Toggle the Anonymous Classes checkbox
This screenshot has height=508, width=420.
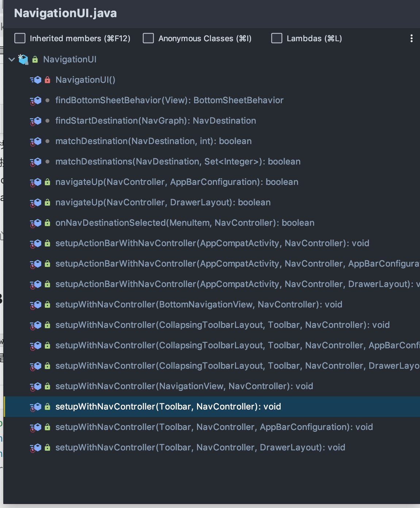click(148, 38)
